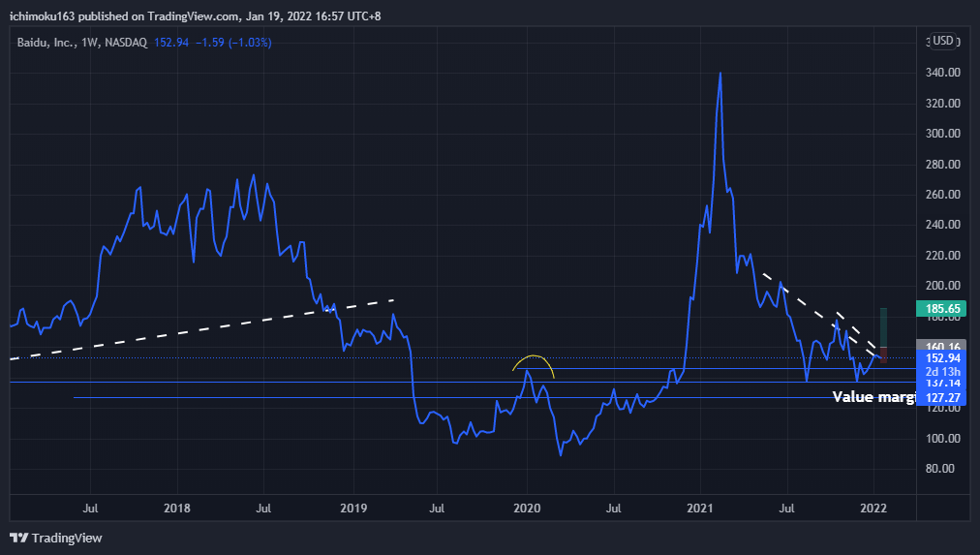Click the 320.00 price axis label
This screenshot has height=555, width=980.
tap(943, 103)
